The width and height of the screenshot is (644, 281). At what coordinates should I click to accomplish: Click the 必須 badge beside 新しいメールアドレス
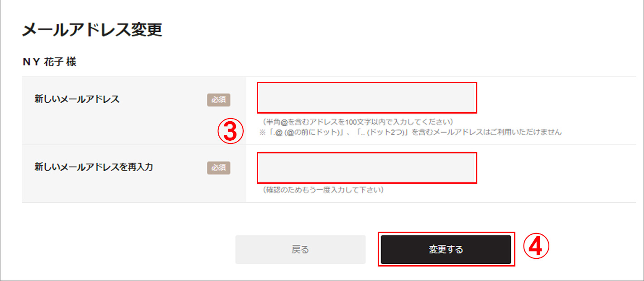tap(219, 100)
